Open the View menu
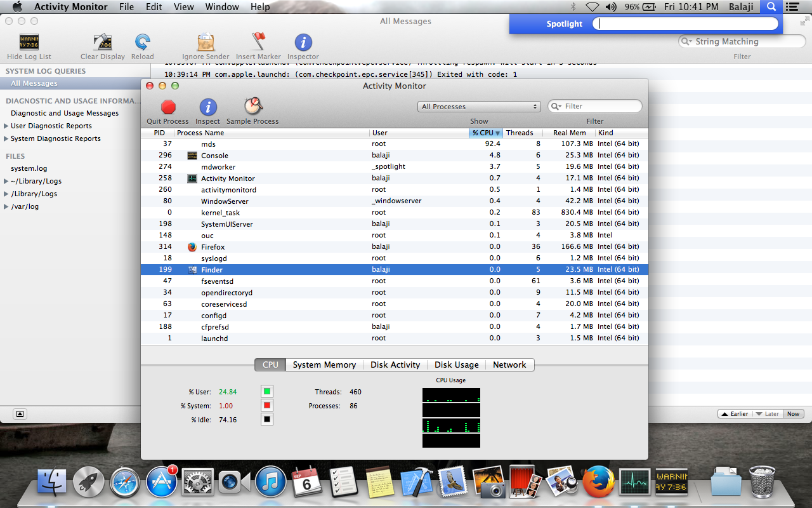 (184, 7)
